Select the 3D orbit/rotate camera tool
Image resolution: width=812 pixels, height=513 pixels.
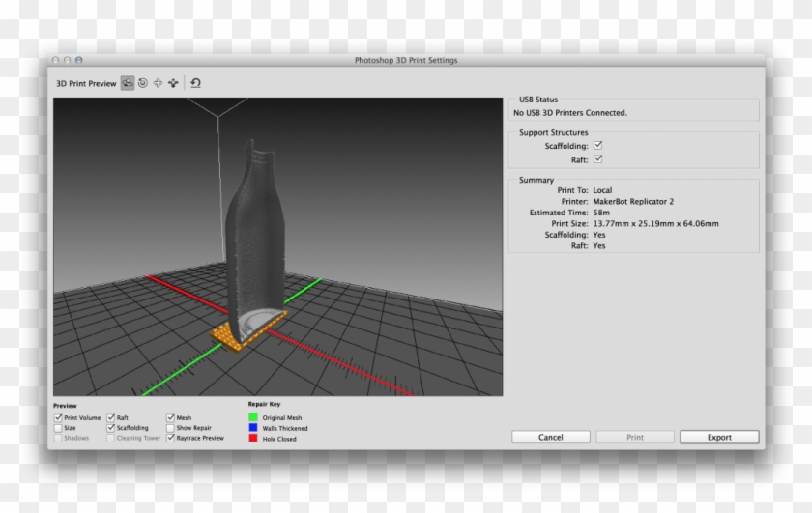(x=128, y=83)
